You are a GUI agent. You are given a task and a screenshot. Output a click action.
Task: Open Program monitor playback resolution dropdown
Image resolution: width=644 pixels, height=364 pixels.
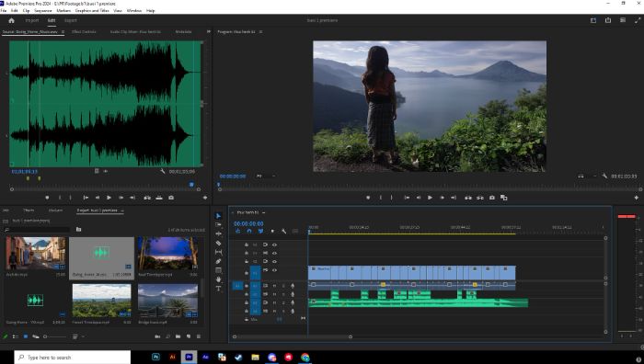587,176
